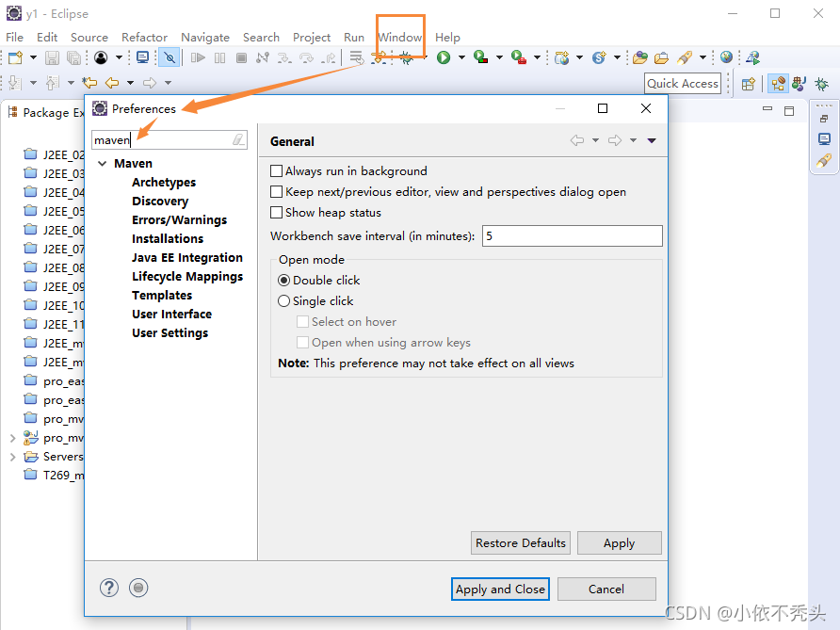The height and width of the screenshot is (630, 840).
Task: Open the Coverage dropdown arrow
Action: coord(499,57)
